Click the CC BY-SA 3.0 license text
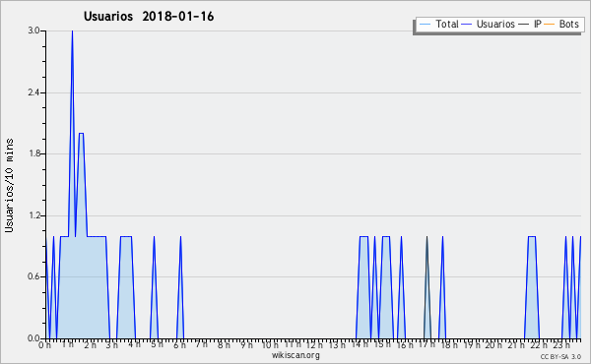This screenshot has width=591, height=364. 560,356
